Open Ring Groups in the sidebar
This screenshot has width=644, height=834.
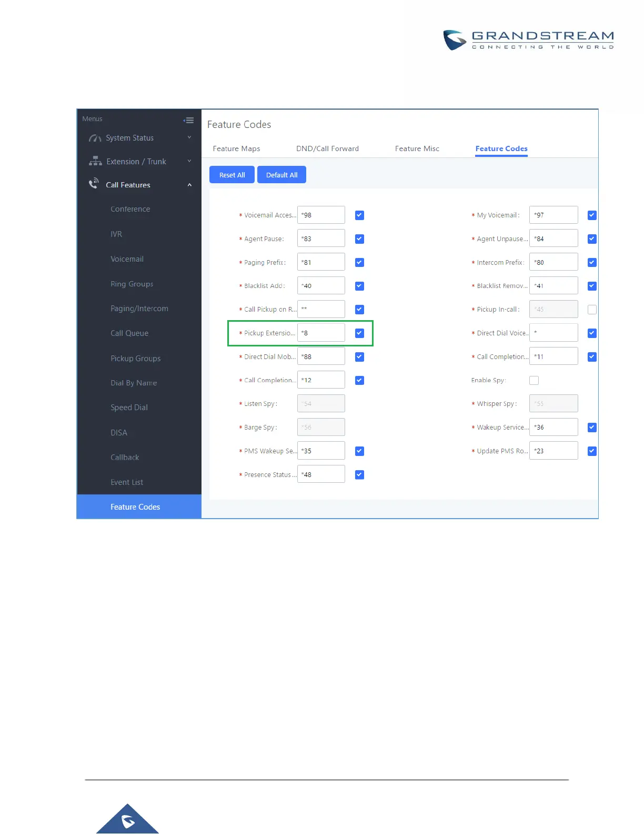[132, 284]
